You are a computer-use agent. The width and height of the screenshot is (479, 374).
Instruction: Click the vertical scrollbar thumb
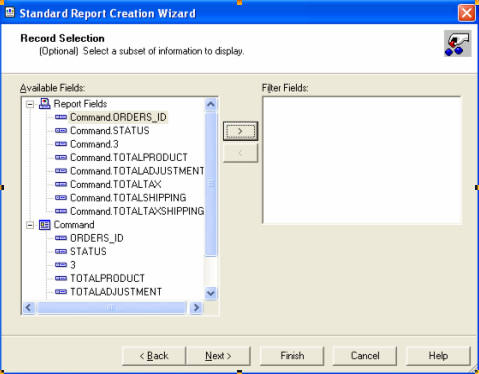click(211, 184)
